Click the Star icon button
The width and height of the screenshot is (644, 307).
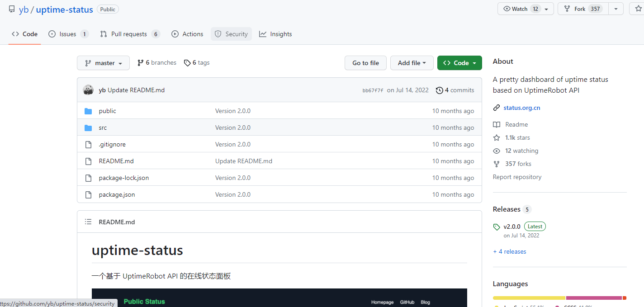coord(638,9)
